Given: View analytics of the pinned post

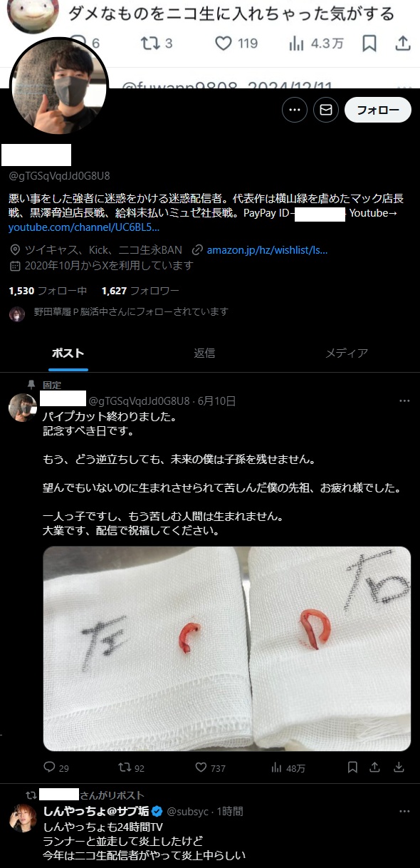Looking at the screenshot, I should click(288, 768).
